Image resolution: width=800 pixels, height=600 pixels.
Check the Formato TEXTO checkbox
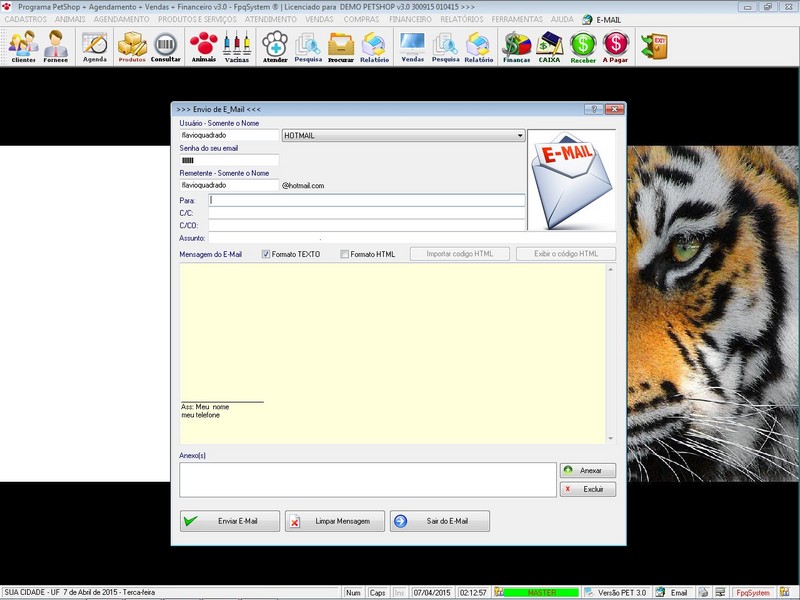click(266, 254)
